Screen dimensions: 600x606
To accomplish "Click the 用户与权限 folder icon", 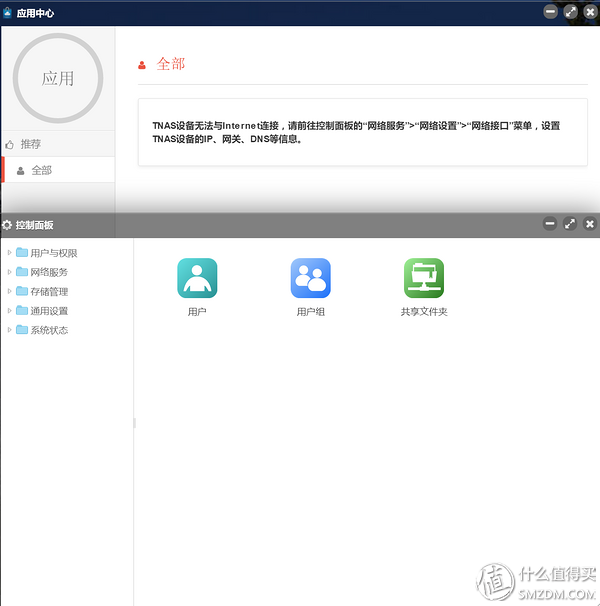I will (x=22, y=252).
